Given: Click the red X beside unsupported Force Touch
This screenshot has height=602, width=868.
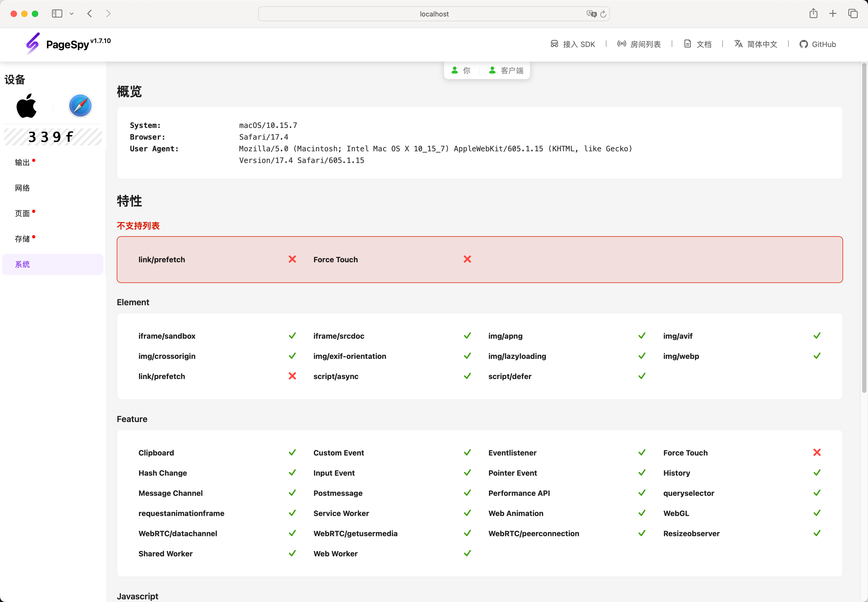Looking at the screenshot, I should (x=467, y=259).
